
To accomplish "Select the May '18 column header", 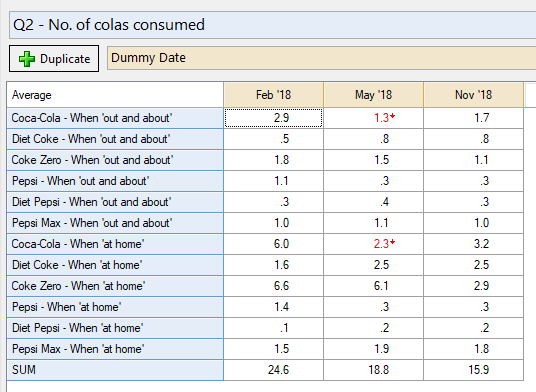I will click(373, 95).
